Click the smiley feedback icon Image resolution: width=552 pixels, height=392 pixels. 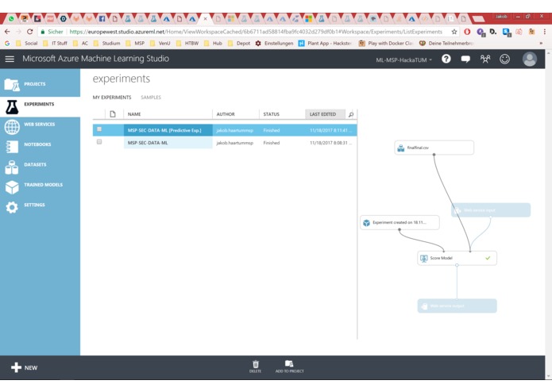(504, 59)
